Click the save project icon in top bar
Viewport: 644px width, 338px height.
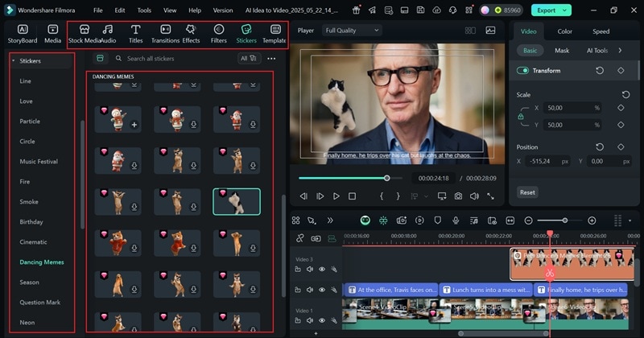pos(420,10)
